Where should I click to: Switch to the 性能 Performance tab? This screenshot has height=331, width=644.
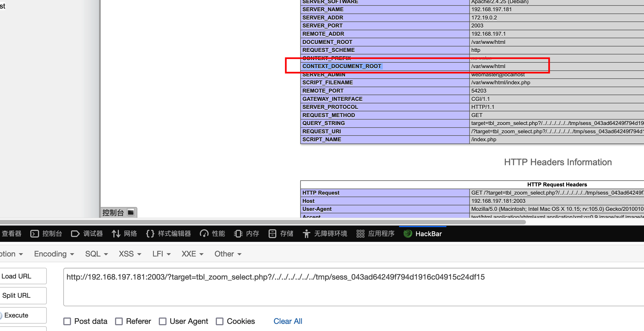tap(212, 234)
